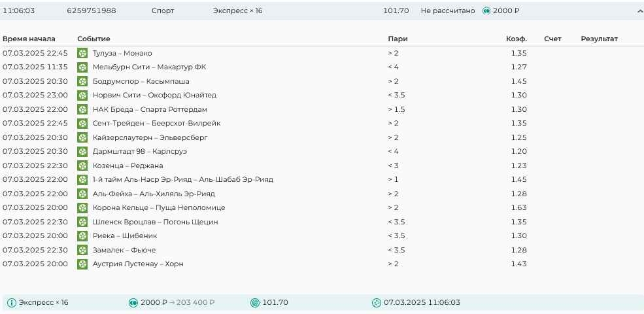Open the Тулуза – Монако event
Image resolution: width=644 pixels, height=314 pixels.
click(x=122, y=53)
